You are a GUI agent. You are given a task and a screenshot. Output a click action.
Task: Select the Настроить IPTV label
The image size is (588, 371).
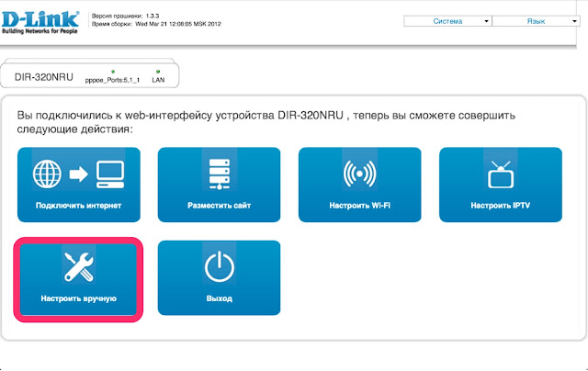pos(500,206)
